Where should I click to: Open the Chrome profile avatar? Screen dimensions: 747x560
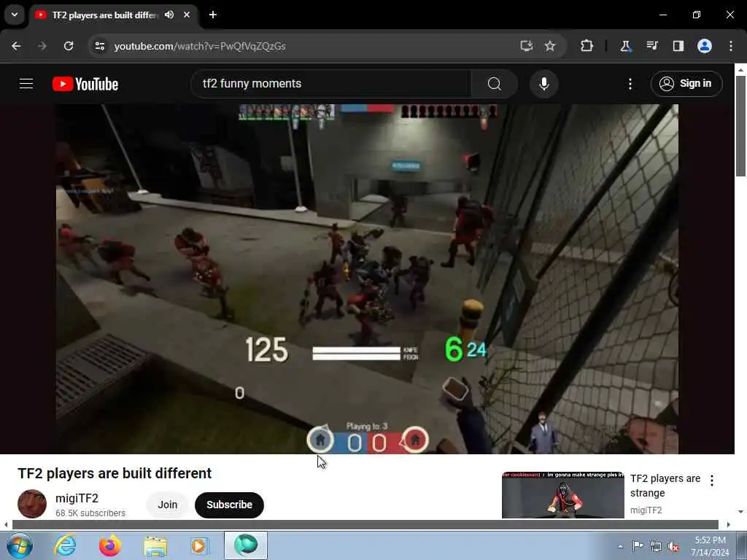(705, 46)
